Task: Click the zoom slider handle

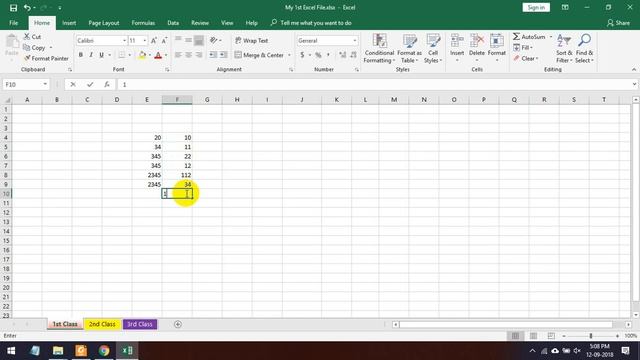Action: (x=591, y=336)
